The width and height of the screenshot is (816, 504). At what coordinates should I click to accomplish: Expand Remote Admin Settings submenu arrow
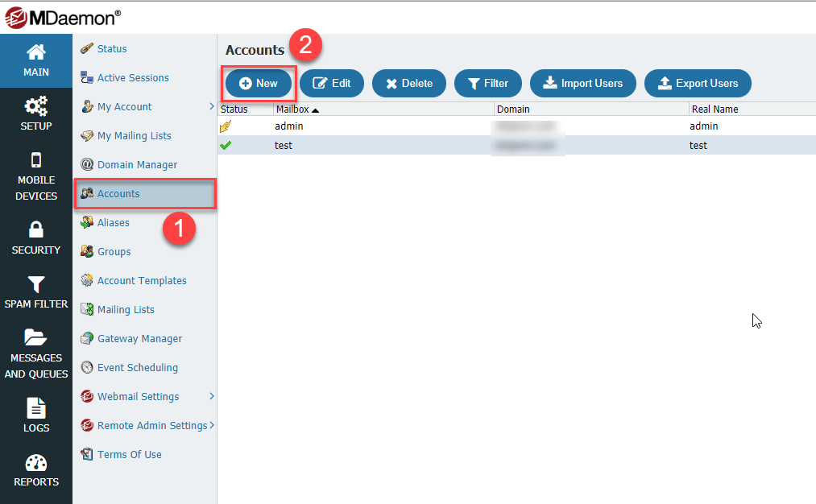(212, 425)
